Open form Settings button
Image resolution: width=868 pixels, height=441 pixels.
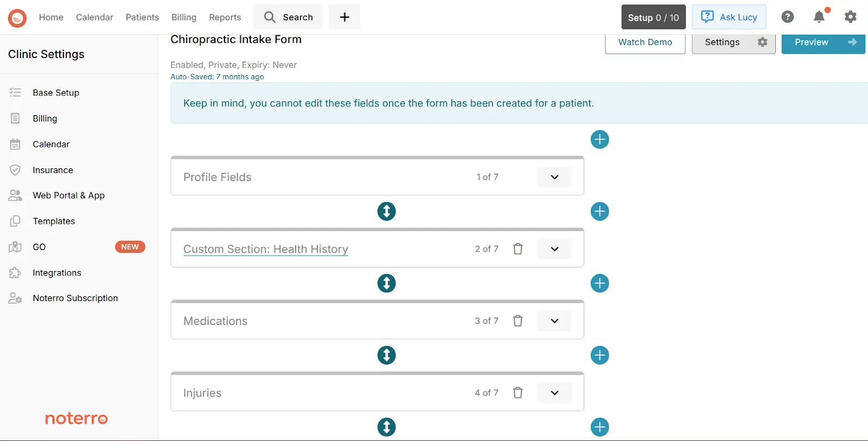coord(733,43)
